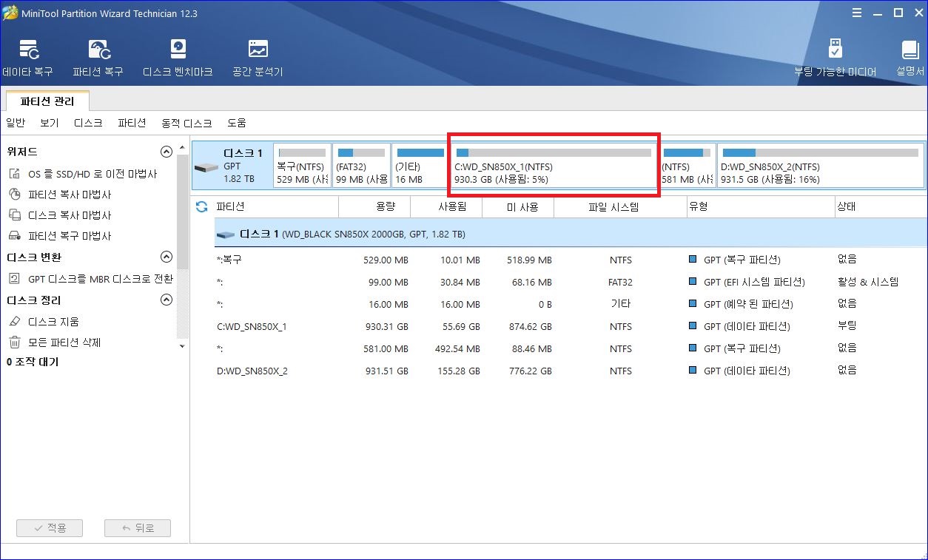Viewport: 928px width, 560px height.
Task: Sort by 사용됨 column header
Action: point(446,207)
